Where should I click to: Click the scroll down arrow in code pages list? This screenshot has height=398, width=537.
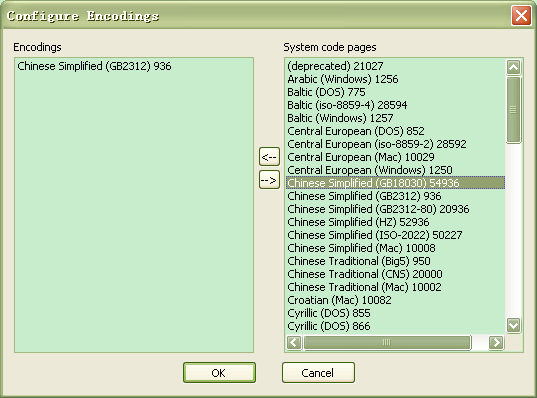[513, 325]
